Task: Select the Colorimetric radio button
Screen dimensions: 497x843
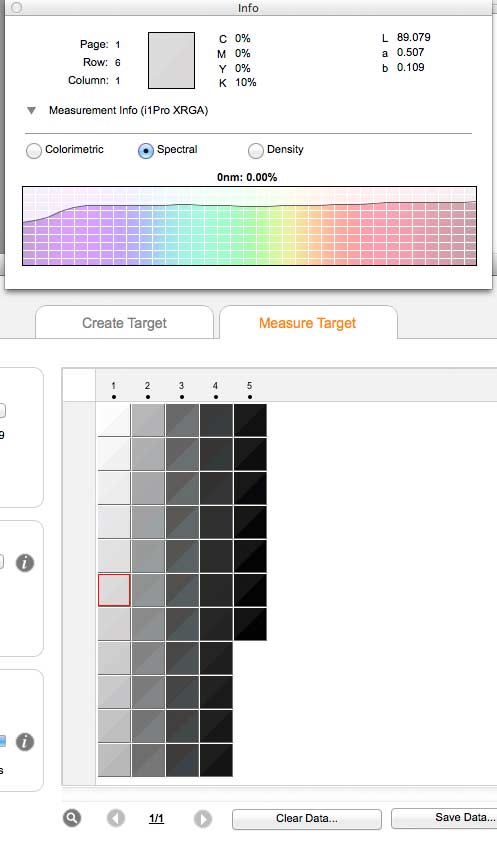Action: pos(34,151)
